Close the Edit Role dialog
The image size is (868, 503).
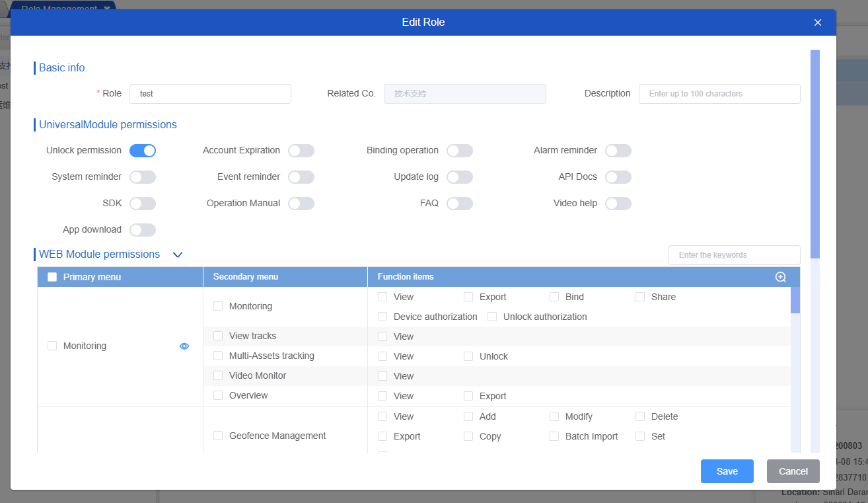(818, 22)
